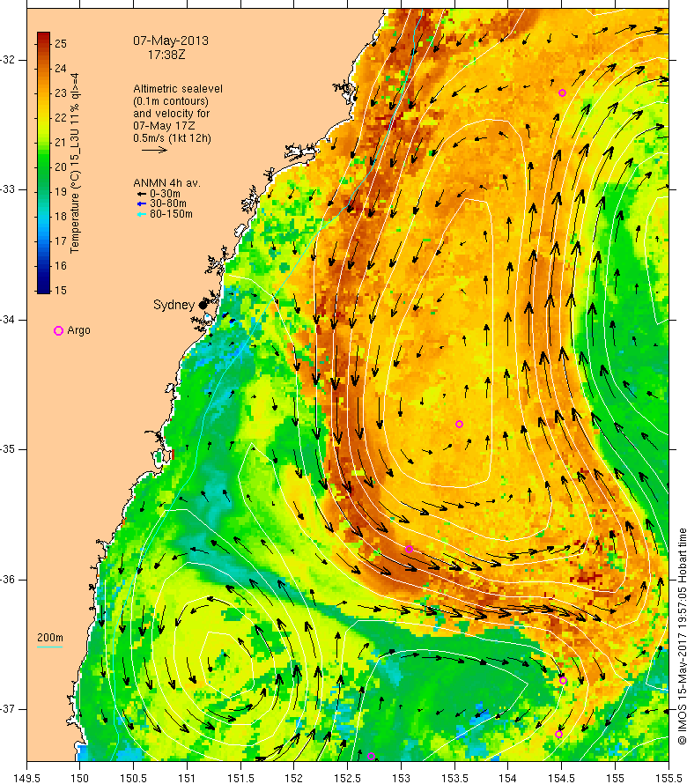This screenshot has height=784, width=687.
Task: Click the 150.5 longitude axis label
Action: [134, 778]
